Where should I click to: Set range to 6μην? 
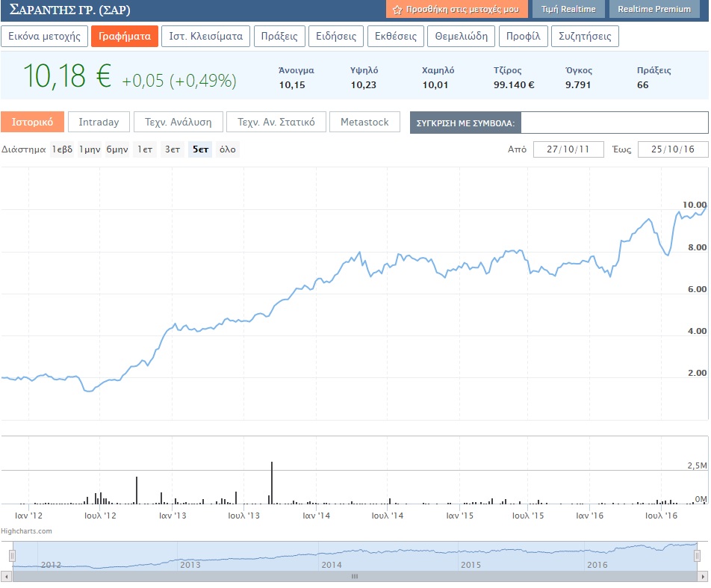[x=117, y=149]
